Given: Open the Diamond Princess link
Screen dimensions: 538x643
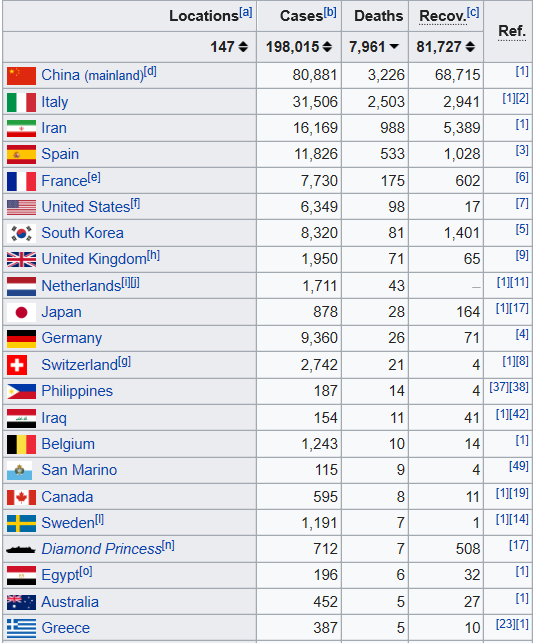Looking at the screenshot, I should click(102, 550).
